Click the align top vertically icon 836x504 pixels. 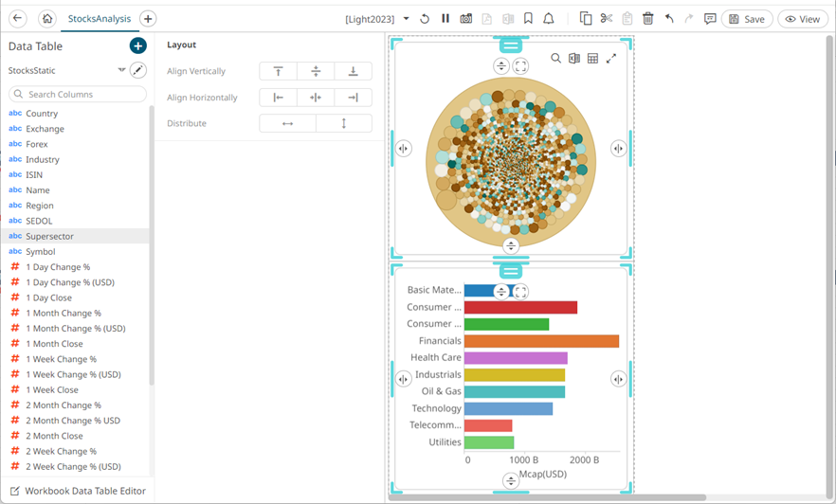278,71
